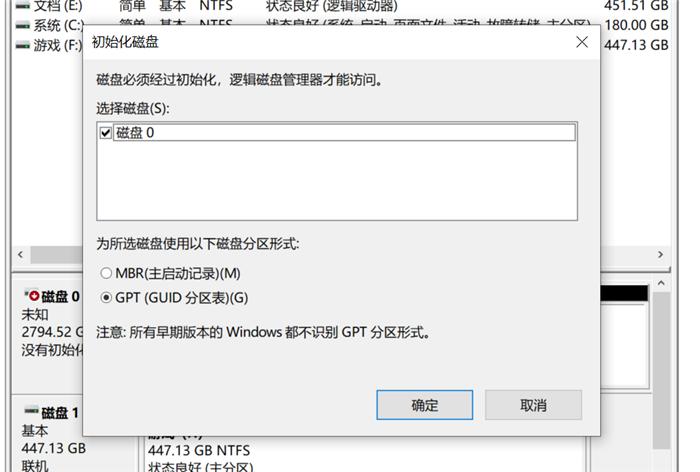Click the empty area of disk list box

coord(337,181)
